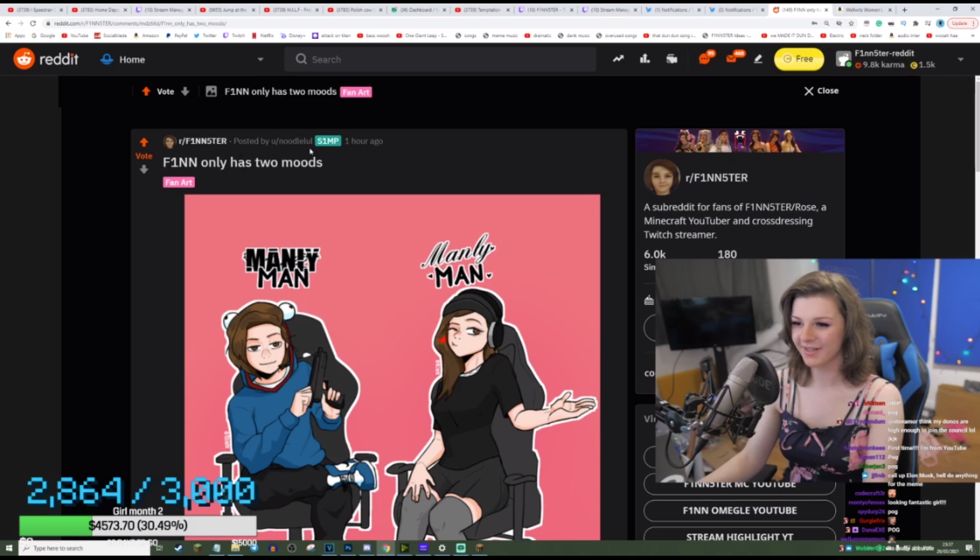Click the browser back arrow

8,23
